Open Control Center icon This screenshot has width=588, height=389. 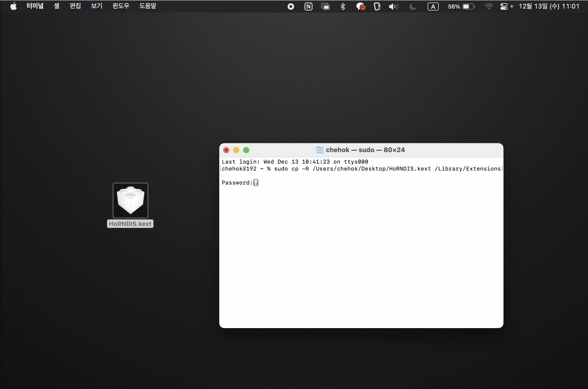(504, 7)
